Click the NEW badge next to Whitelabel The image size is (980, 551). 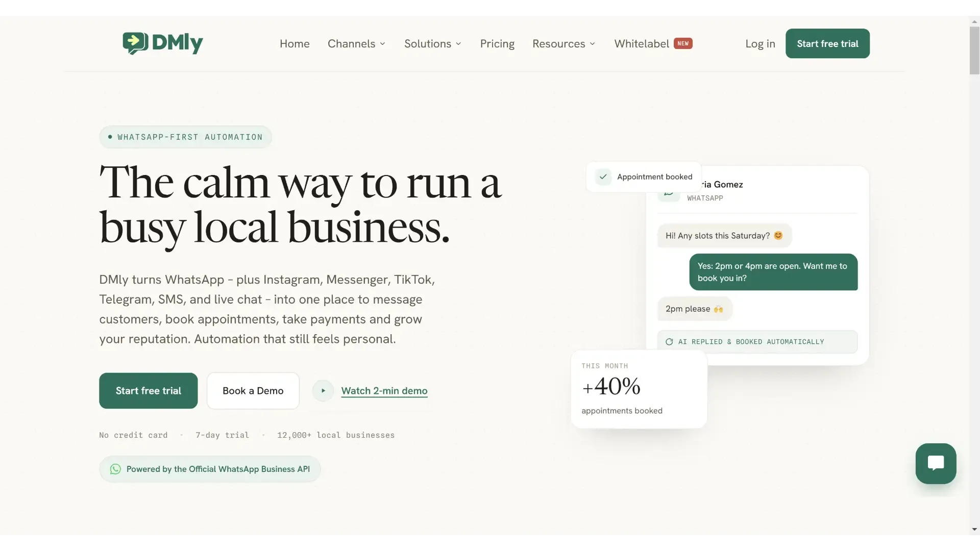[x=683, y=43]
